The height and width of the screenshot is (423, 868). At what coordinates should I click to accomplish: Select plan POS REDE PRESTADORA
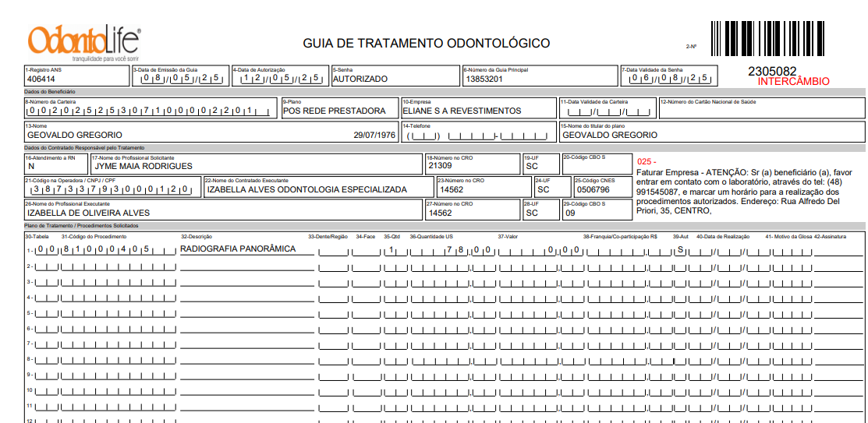click(335, 111)
